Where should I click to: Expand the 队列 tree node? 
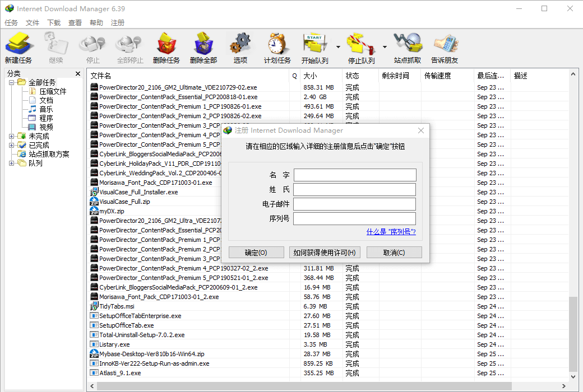point(12,163)
